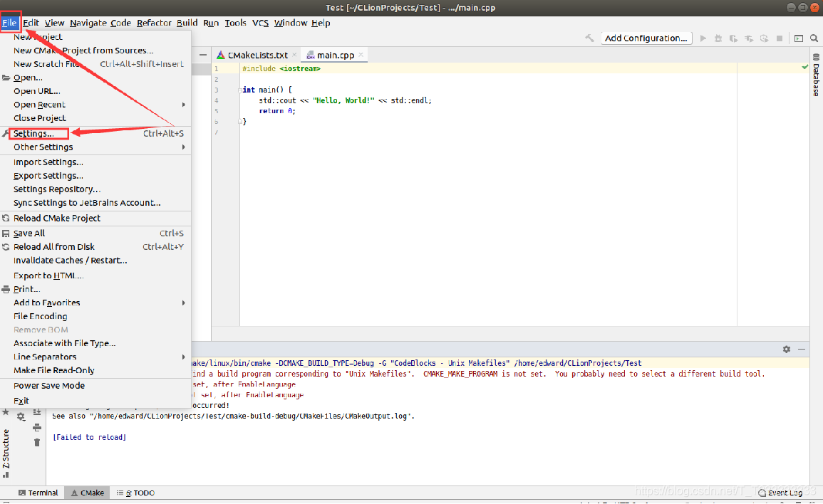Choose Print... from the File menu
This screenshot has height=504, width=823.
tap(95, 290)
